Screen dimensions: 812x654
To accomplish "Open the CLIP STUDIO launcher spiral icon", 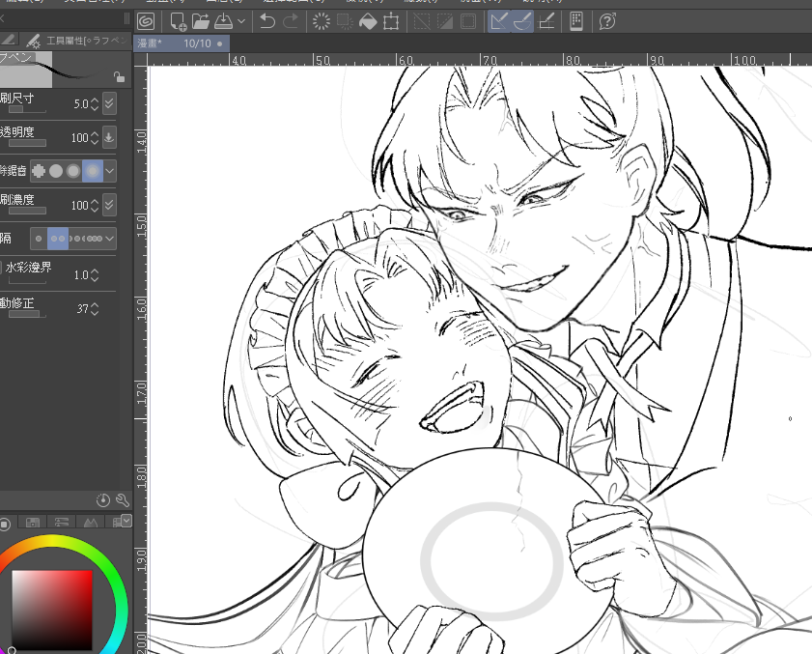I will (146, 22).
